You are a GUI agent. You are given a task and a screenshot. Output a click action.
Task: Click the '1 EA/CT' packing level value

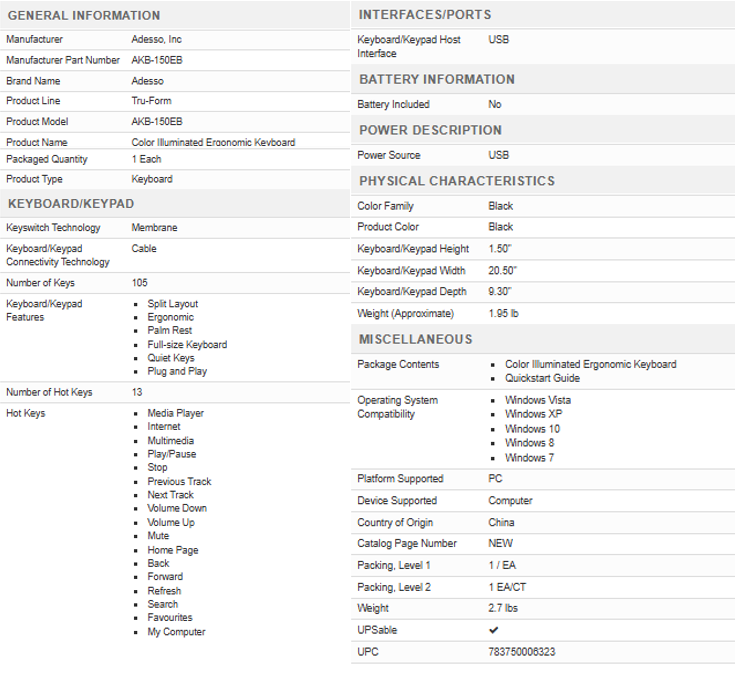coord(507,587)
